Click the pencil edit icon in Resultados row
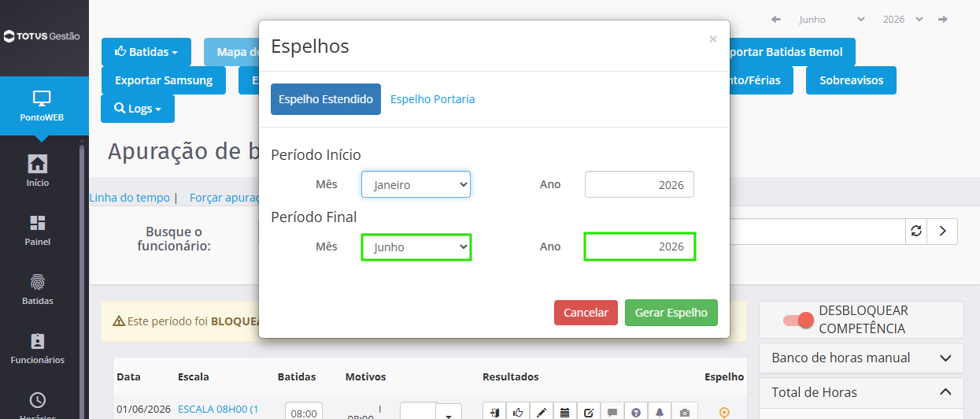This screenshot has width=980, height=419. coord(542,412)
